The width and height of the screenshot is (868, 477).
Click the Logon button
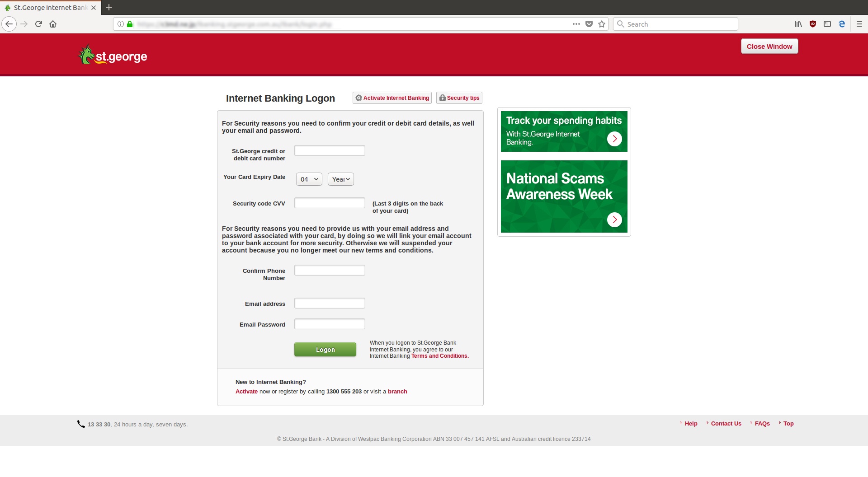325,349
